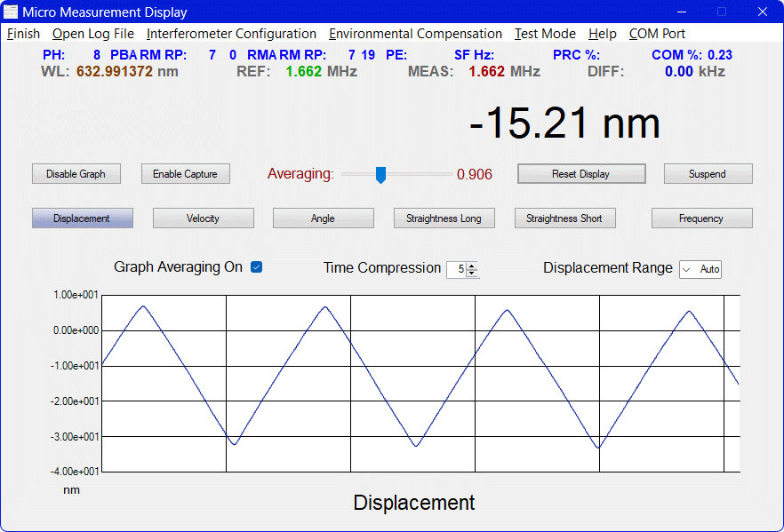Click Open Log File menu item
784x532 pixels.
pos(93,34)
